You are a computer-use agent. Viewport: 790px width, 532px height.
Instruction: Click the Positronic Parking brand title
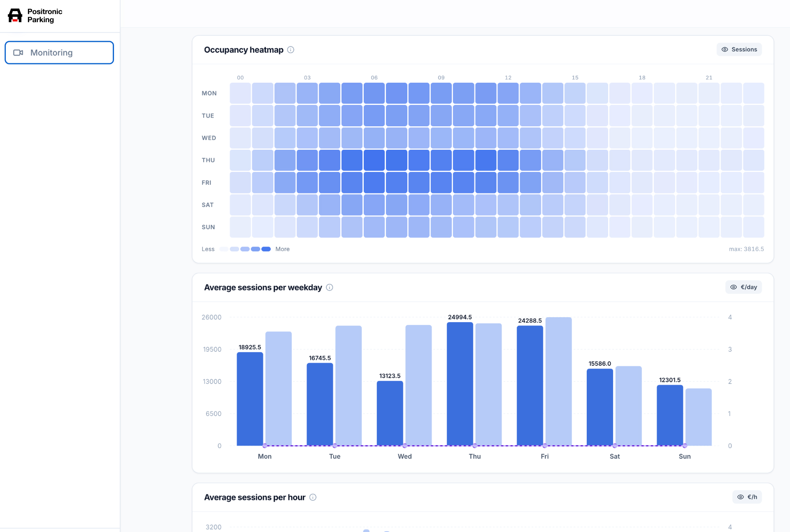(45, 16)
